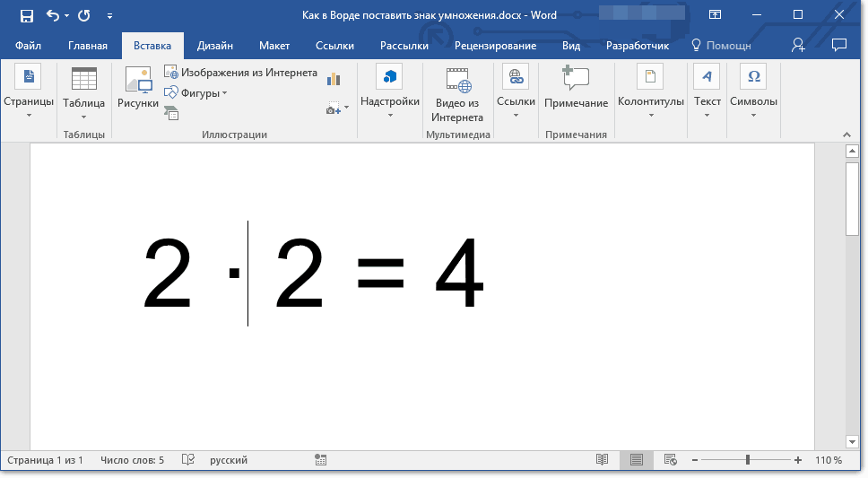Click the Undo arrow icon
The image size is (868, 478).
pos(53,15)
